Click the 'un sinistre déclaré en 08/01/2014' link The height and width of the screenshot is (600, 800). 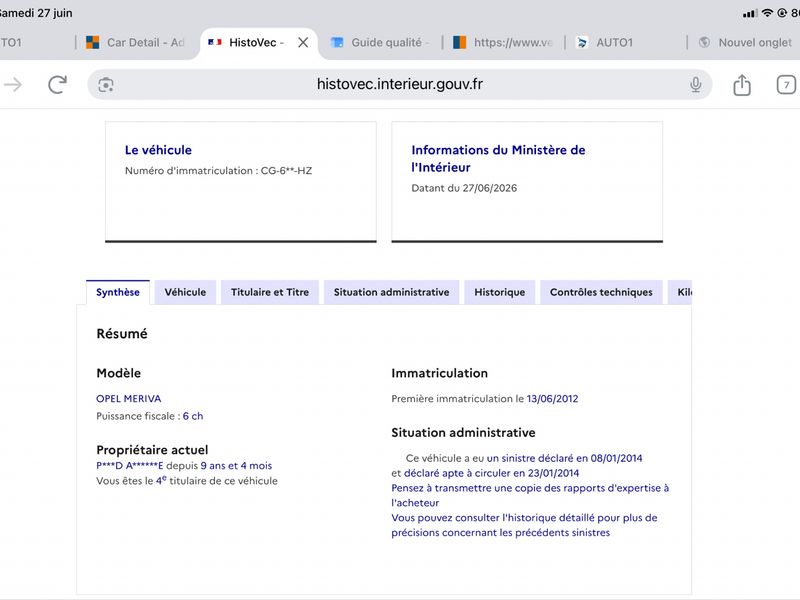[x=564, y=458]
